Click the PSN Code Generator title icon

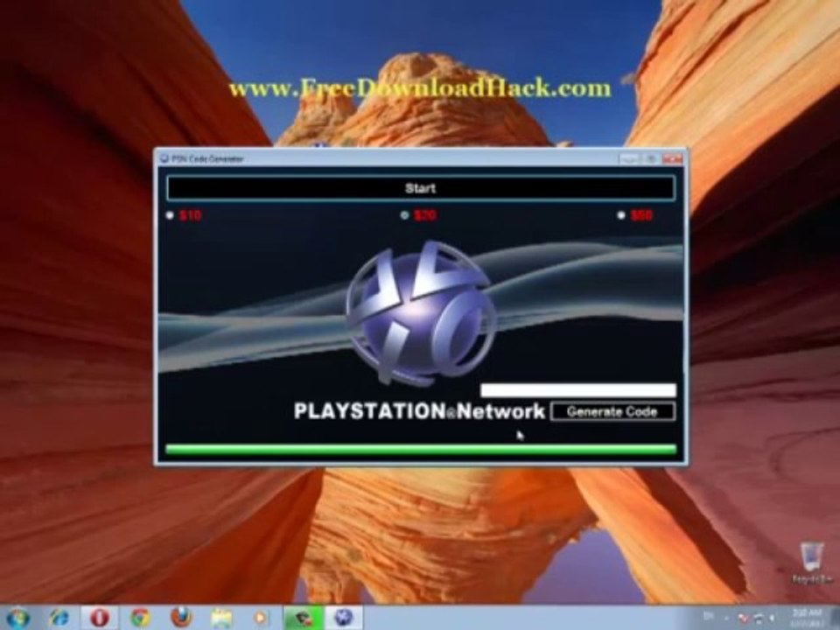(164, 159)
